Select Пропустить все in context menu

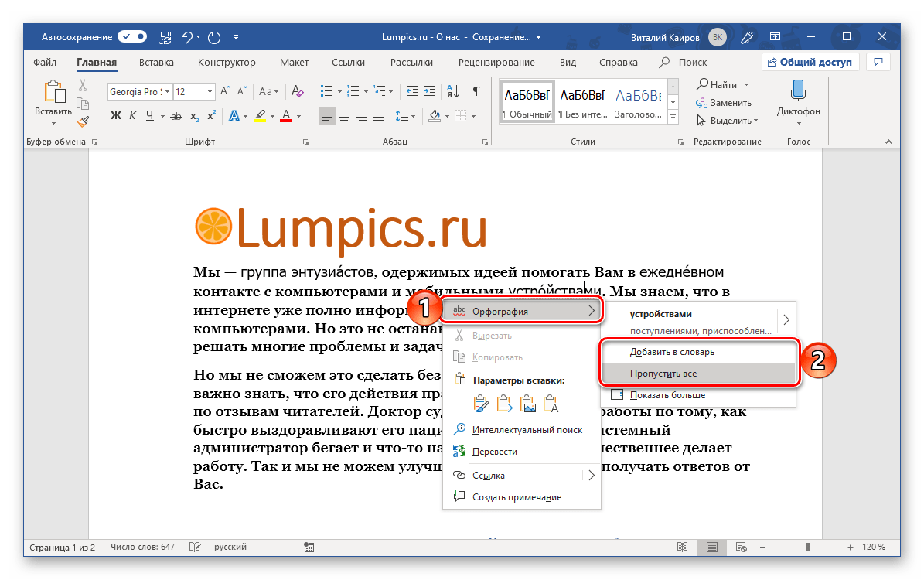point(663,374)
